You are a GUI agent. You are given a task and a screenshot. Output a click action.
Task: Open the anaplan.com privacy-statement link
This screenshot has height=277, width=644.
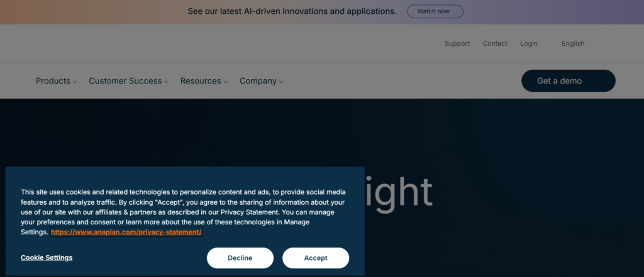(x=126, y=232)
